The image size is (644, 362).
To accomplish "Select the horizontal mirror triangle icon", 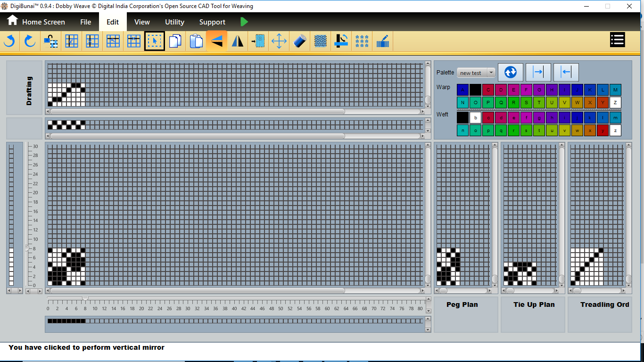I will pyautogui.click(x=237, y=41).
